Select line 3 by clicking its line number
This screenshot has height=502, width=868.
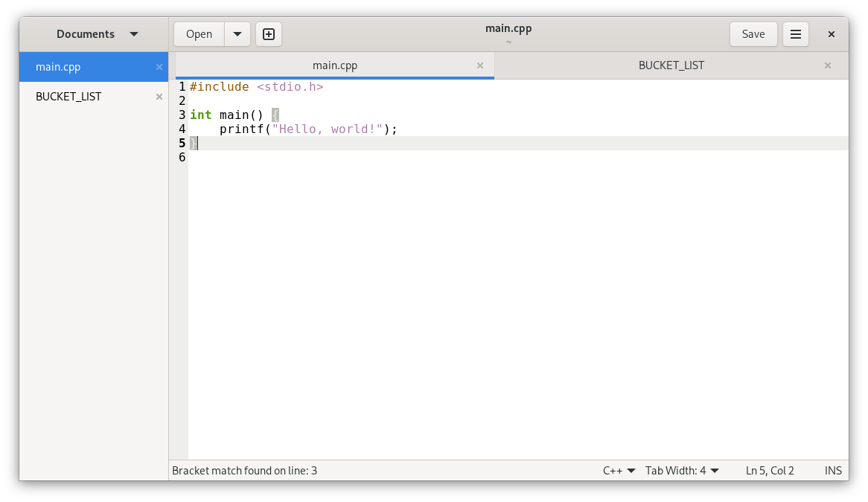pos(181,115)
